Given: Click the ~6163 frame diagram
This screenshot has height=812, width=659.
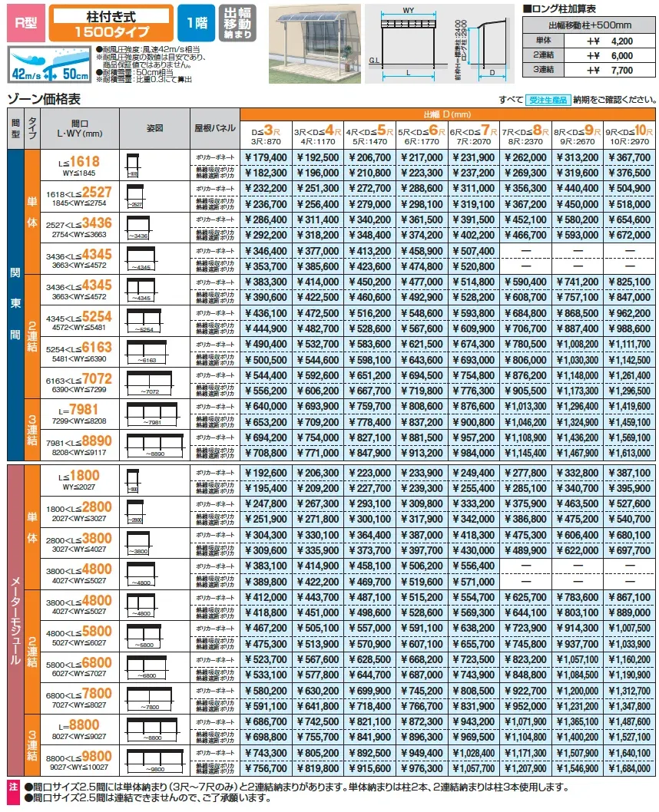Looking at the screenshot, I should point(147,352).
